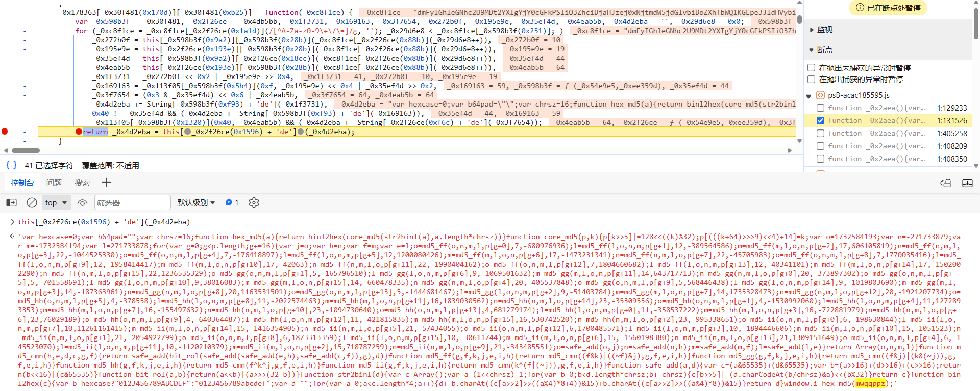Remove the red breakpoint dot in gutter

coord(5,132)
